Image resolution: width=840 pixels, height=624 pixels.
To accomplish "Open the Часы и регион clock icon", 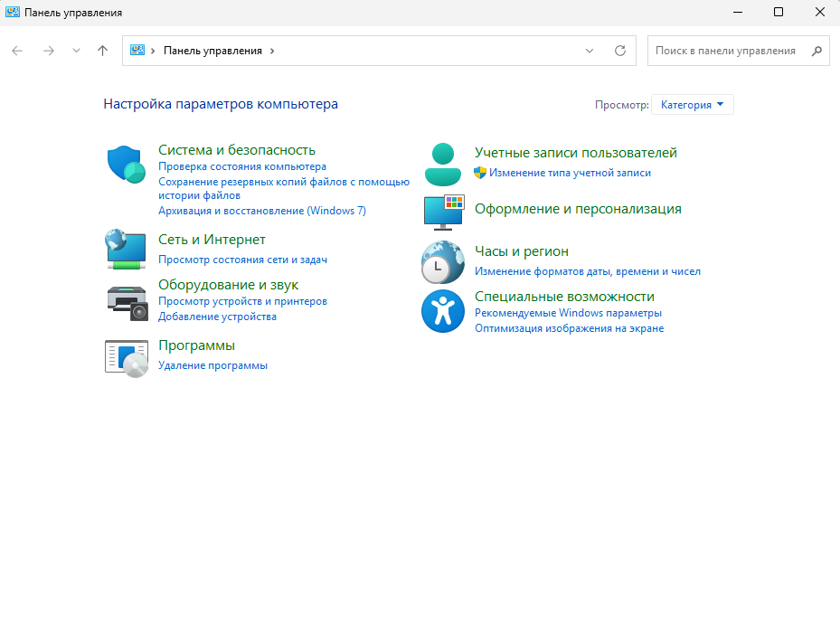I will click(442, 262).
